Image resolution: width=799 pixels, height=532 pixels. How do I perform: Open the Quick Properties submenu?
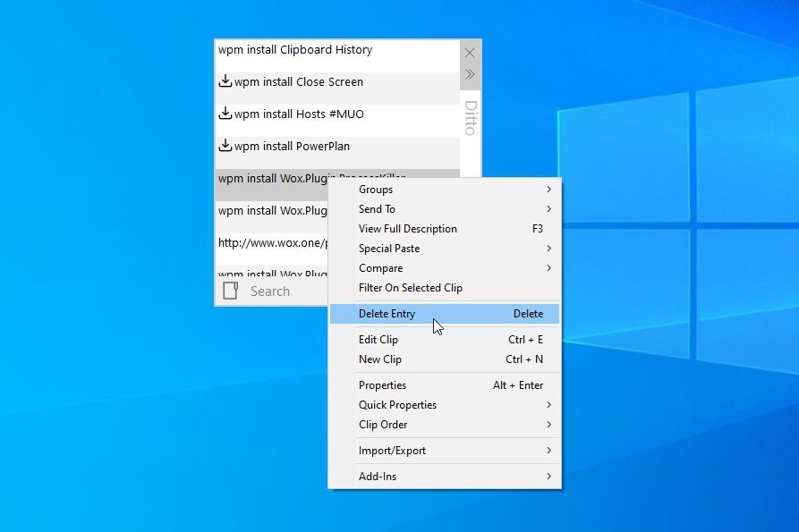(445, 405)
